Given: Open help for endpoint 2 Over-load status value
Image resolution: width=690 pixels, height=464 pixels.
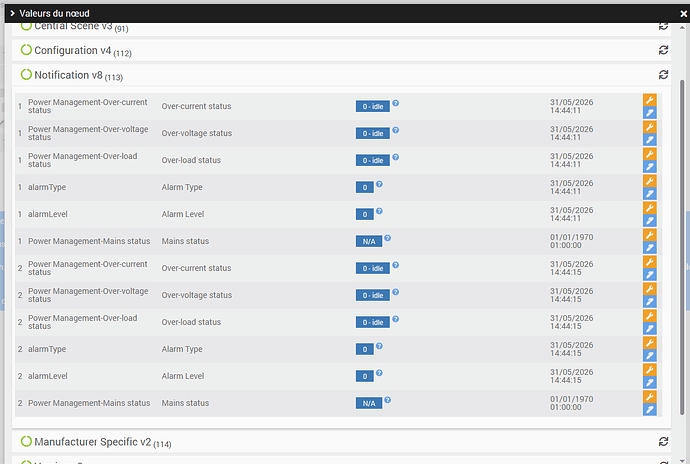Looking at the screenshot, I should click(x=396, y=319).
